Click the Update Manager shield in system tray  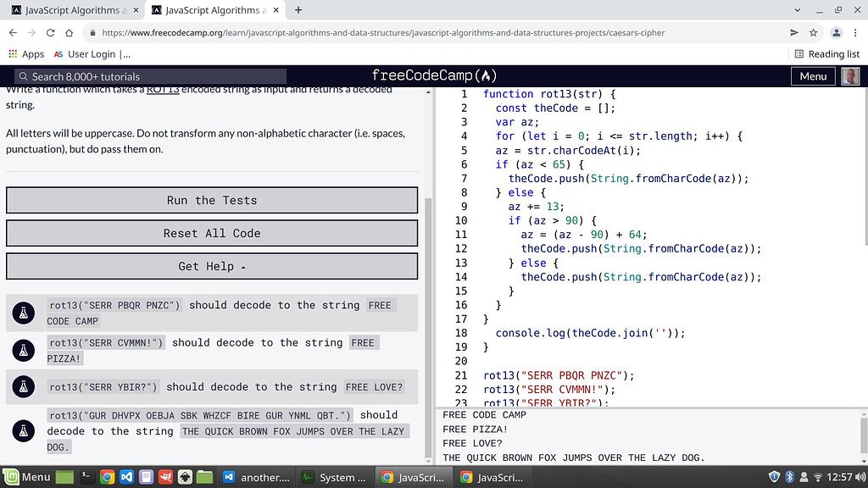coord(774,476)
